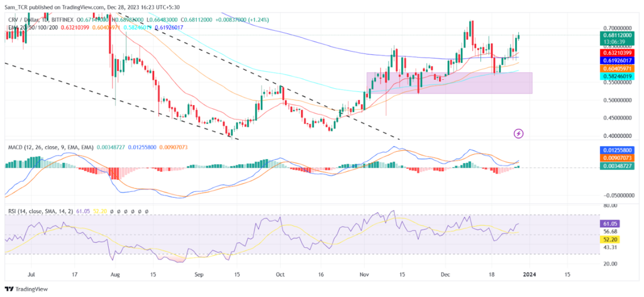This screenshot has width=644, height=297.
Task: Select the EMA 20/50/100/200 indicator legend
Action: tap(34, 27)
